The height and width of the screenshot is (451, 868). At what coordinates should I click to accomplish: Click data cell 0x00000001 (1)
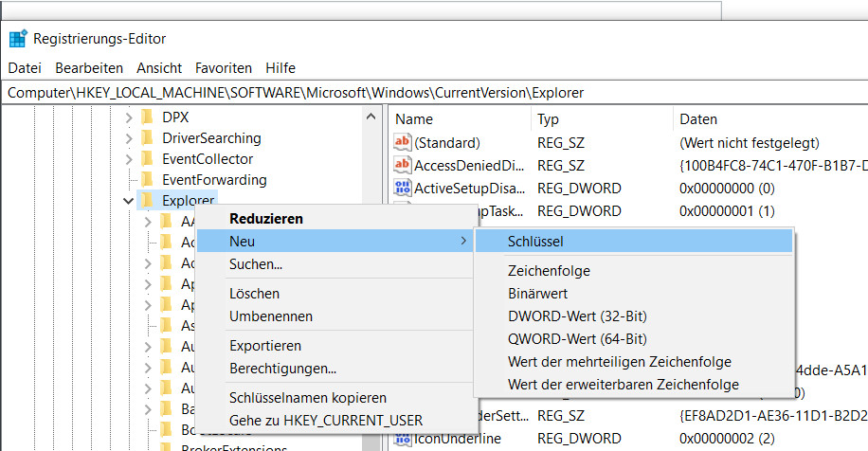coord(727,211)
